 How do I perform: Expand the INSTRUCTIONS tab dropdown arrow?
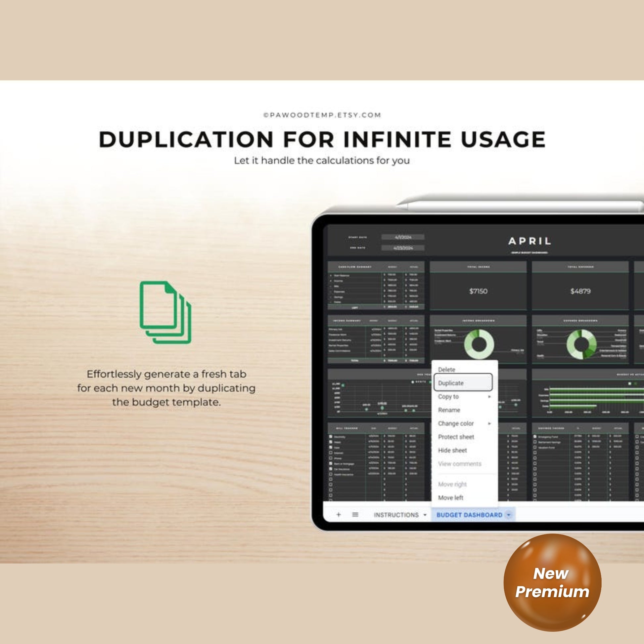(x=425, y=515)
